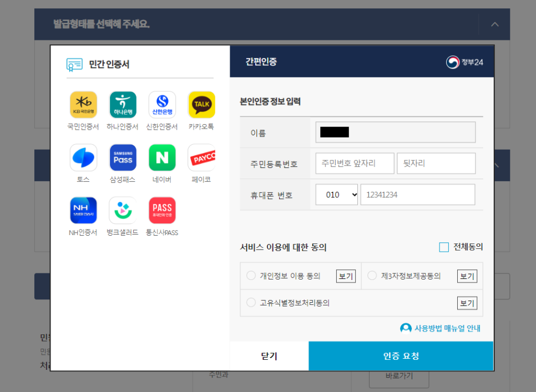This screenshot has width=536, height=392.
Task: Click the 뒷자리 input field
Action: [x=436, y=163]
